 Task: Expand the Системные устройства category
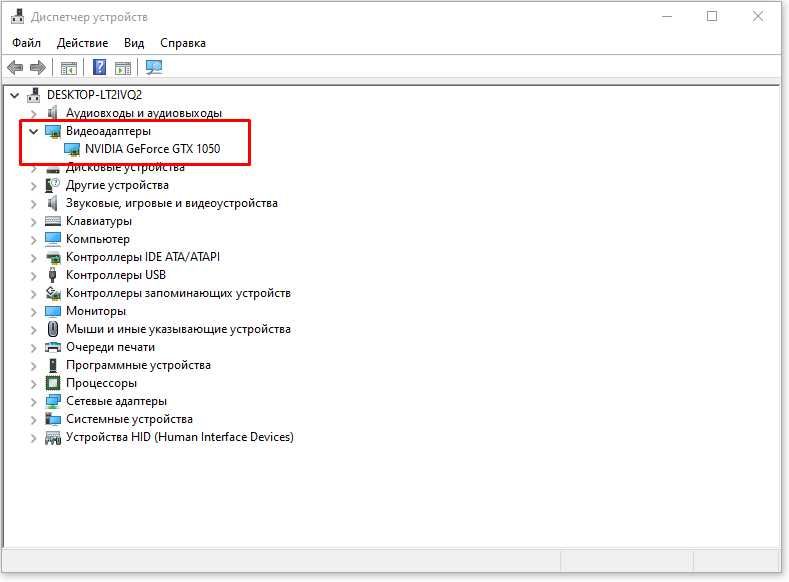tap(33, 420)
